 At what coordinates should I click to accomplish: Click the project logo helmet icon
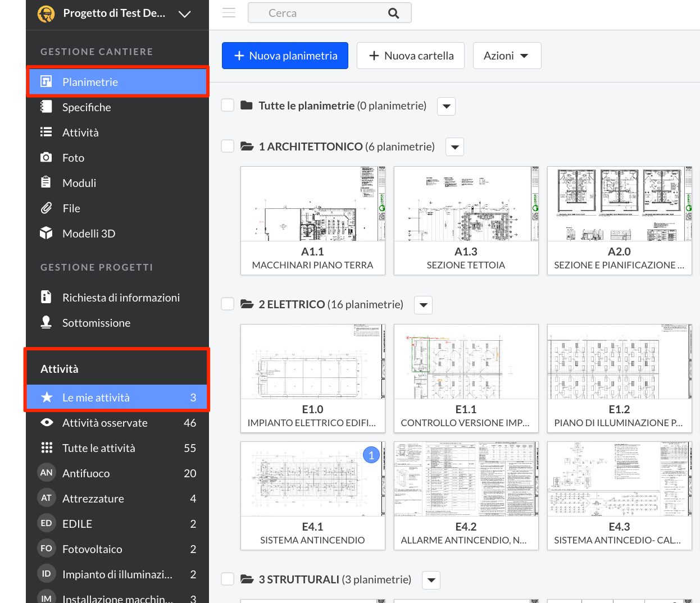pyautogui.click(x=46, y=13)
